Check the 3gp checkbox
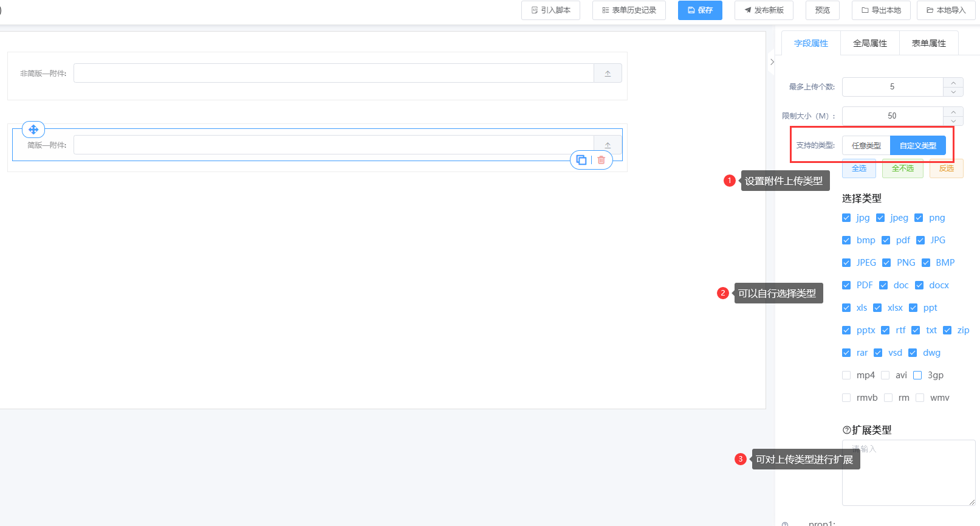Viewport: 980px width, 526px height. coord(917,375)
